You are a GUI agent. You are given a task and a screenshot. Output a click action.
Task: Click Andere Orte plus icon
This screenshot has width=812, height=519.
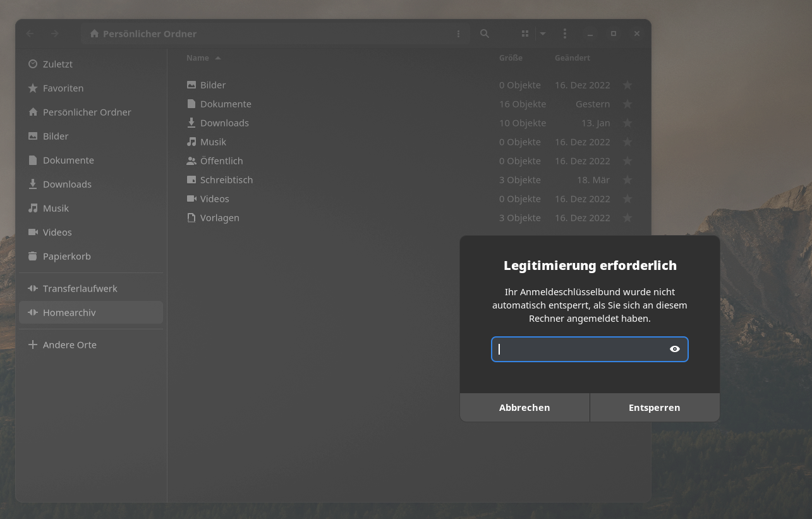click(33, 345)
